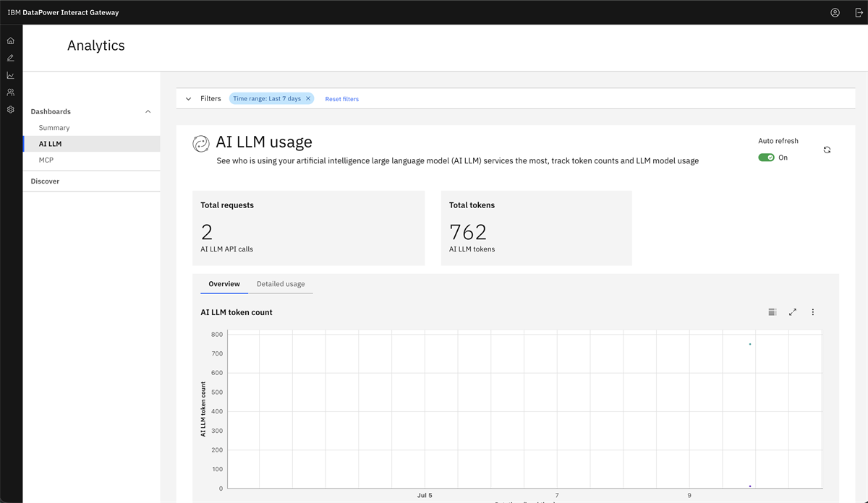Click the IBM DataPower Interact Gateway title

click(x=64, y=12)
